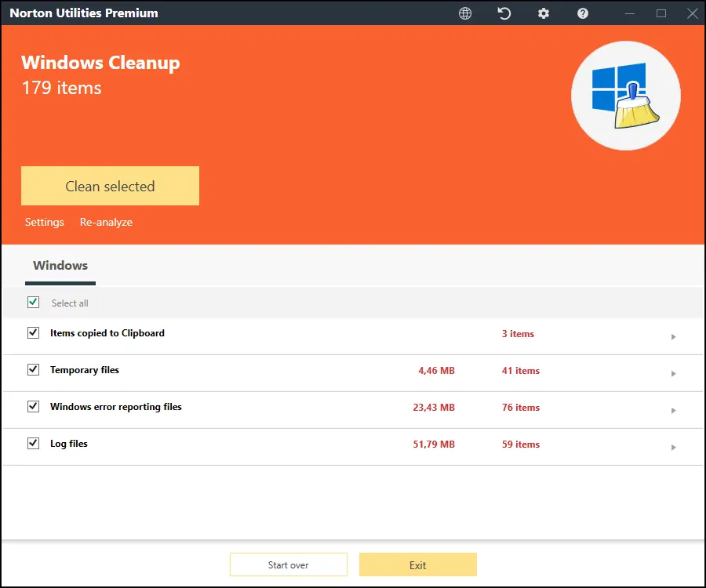Viewport: 706px width, 588px height.
Task: Click the Log files label
Action: (69, 444)
